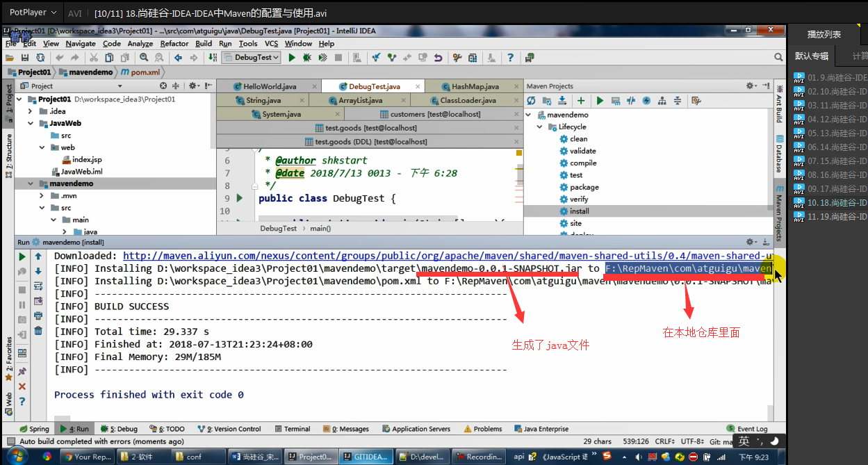This screenshot has width=868, height=465.
Task: Open the Database side tool window
Action: tap(779, 154)
